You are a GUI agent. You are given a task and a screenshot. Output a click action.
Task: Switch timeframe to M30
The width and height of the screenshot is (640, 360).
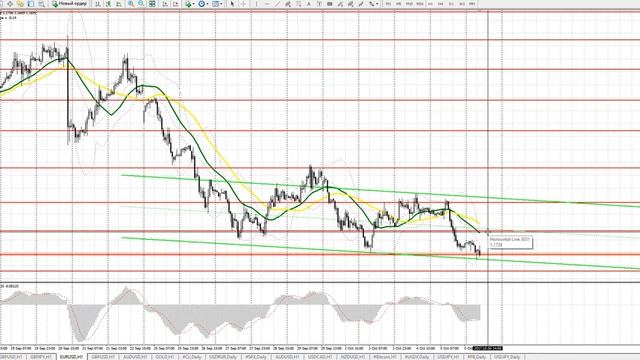tap(420, 4)
